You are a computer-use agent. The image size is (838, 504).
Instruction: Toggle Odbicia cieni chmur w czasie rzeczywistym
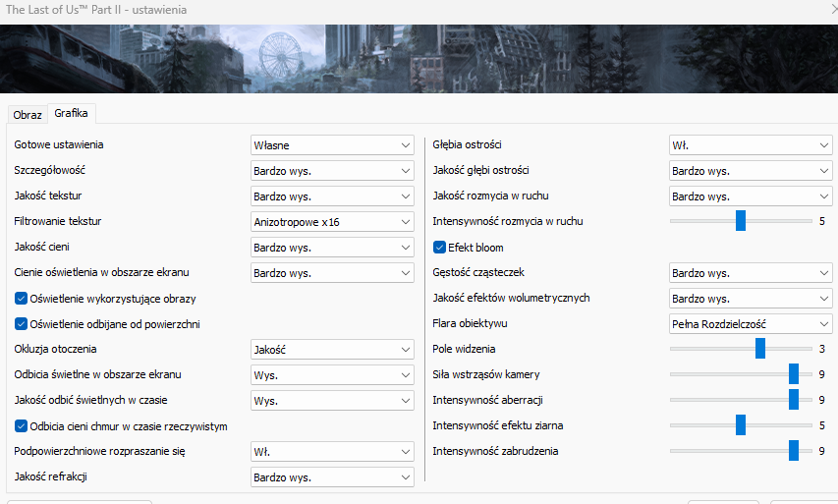pos(22,425)
